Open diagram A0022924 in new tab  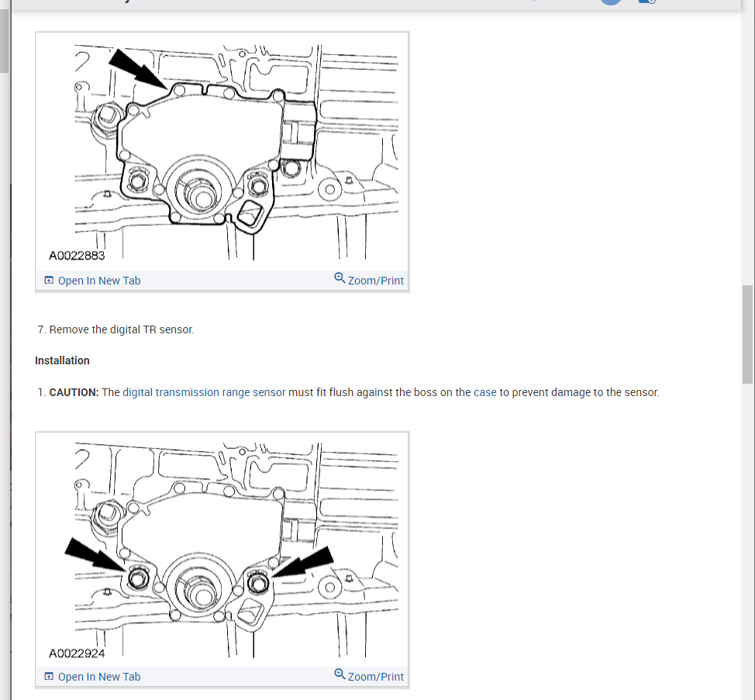click(92, 677)
